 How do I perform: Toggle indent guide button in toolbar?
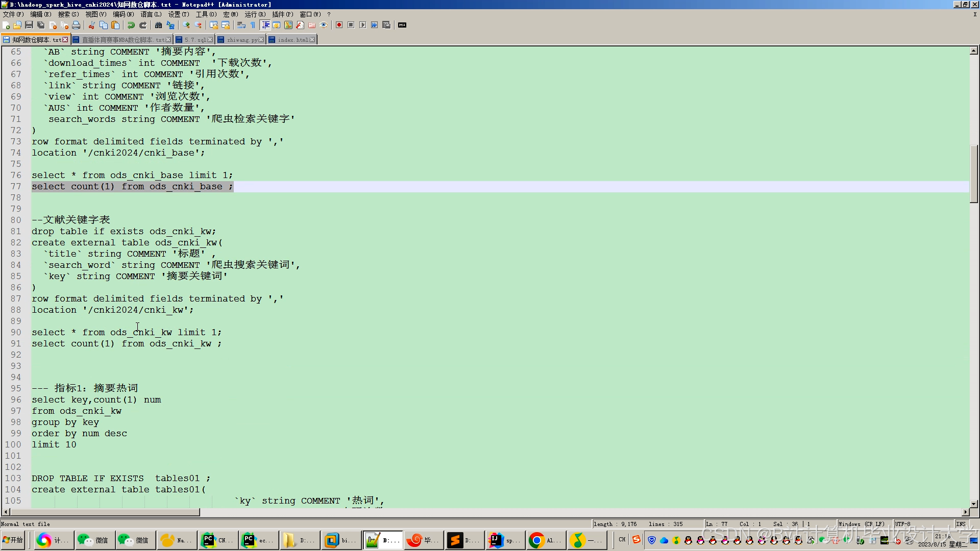click(x=265, y=25)
